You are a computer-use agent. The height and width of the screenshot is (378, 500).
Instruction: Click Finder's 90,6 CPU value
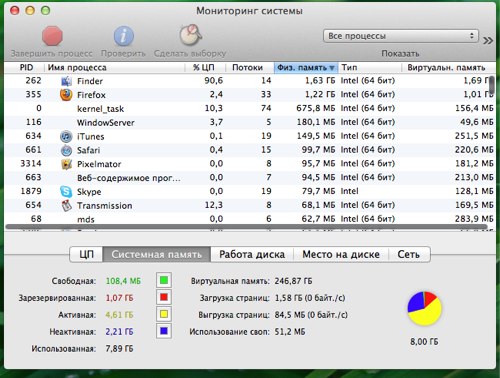coord(214,81)
